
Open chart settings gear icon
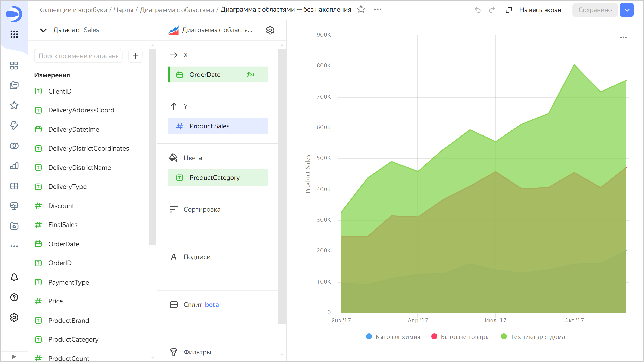click(270, 30)
